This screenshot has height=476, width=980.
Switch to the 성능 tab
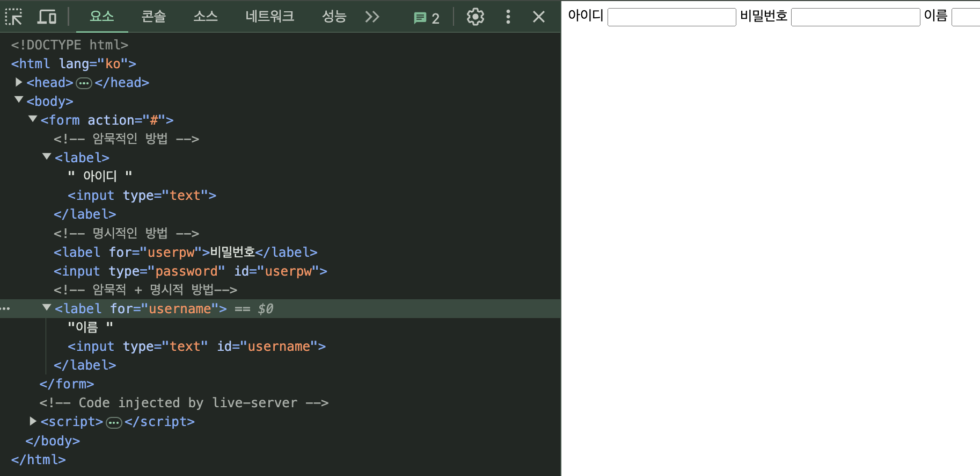tap(334, 17)
